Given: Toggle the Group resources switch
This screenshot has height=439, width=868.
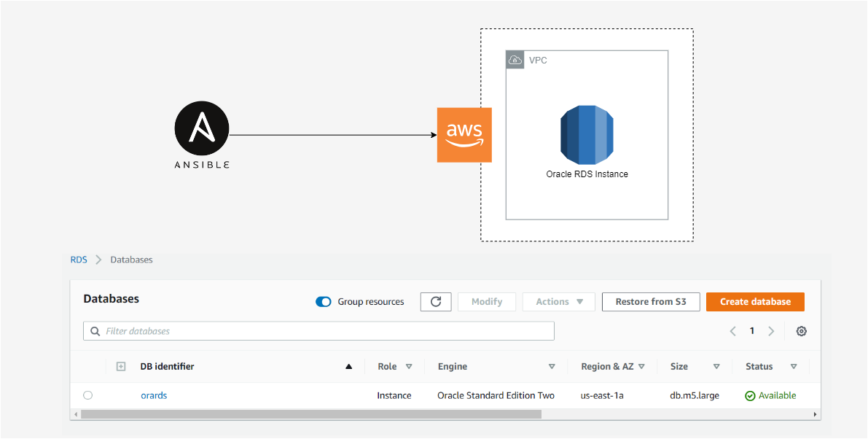Looking at the screenshot, I should coord(324,302).
